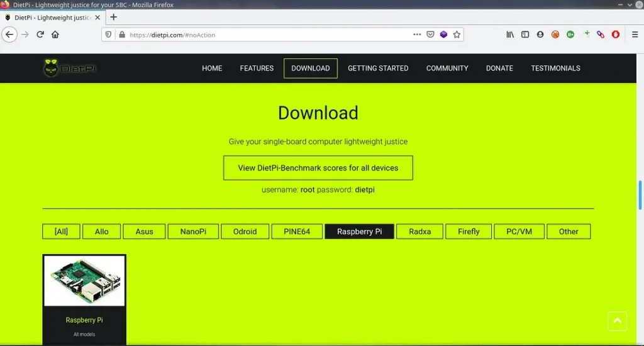
Task: Click the orange extension icon
Action: click(555, 35)
